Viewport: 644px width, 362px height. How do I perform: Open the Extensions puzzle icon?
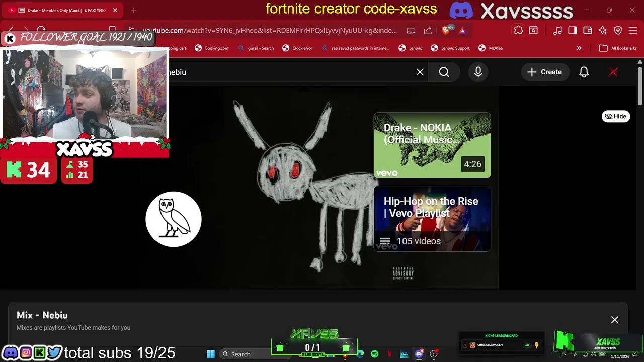518,30
